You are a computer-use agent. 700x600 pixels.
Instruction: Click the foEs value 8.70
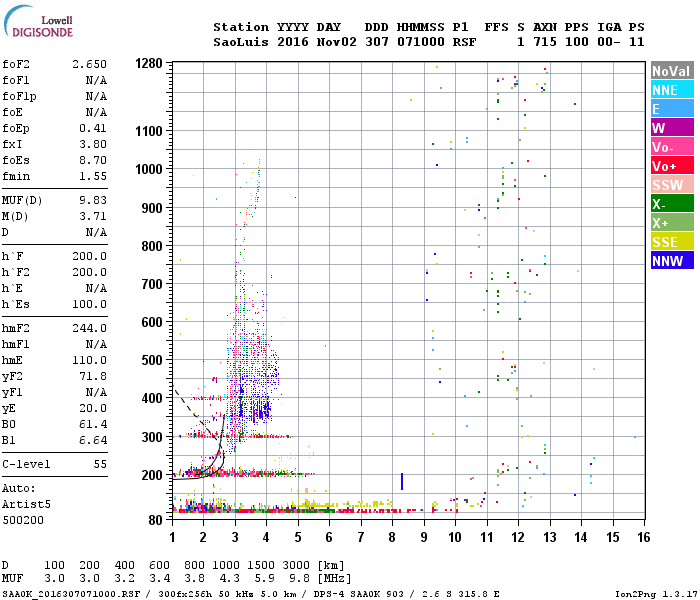tap(93, 160)
